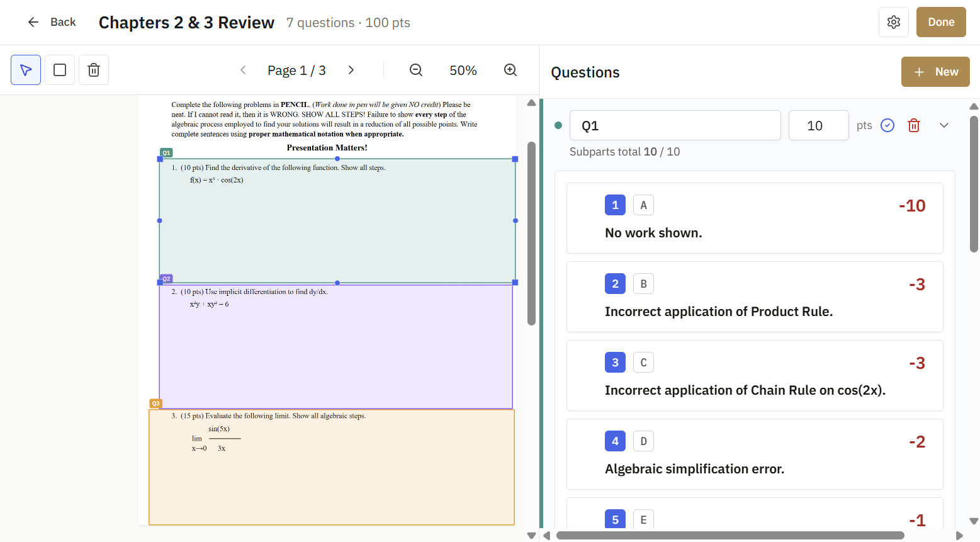Select the Q3 region label tag
Image resolution: width=980 pixels, height=542 pixels.
coord(155,404)
